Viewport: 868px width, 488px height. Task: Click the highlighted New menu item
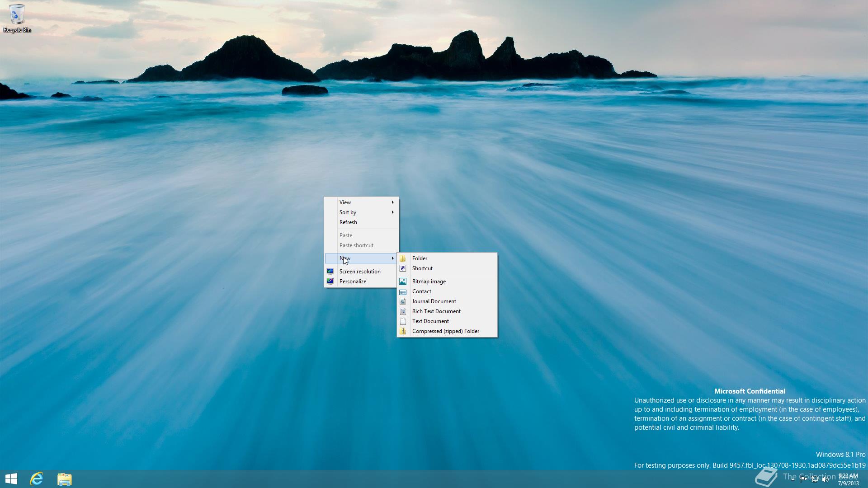tap(362, 258)
